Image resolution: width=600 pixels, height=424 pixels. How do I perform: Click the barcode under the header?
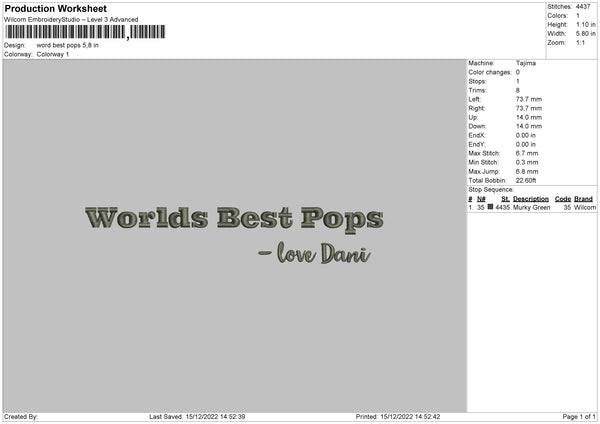85,32
